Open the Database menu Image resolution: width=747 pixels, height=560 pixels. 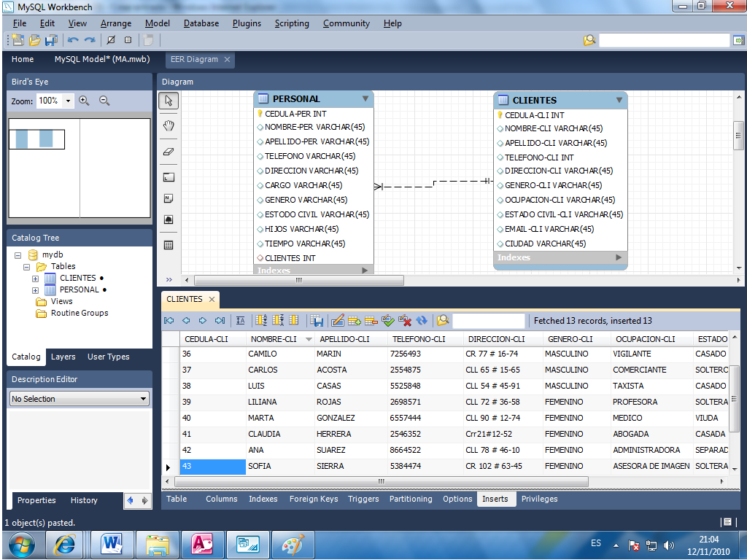[201, 23]
